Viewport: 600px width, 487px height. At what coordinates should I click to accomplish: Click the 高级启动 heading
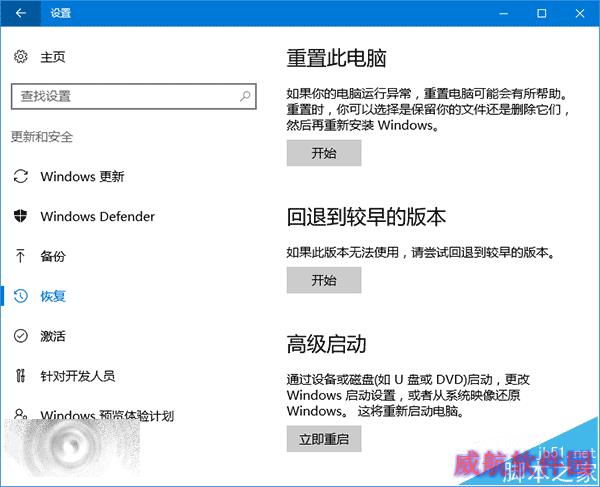(326, 344)
